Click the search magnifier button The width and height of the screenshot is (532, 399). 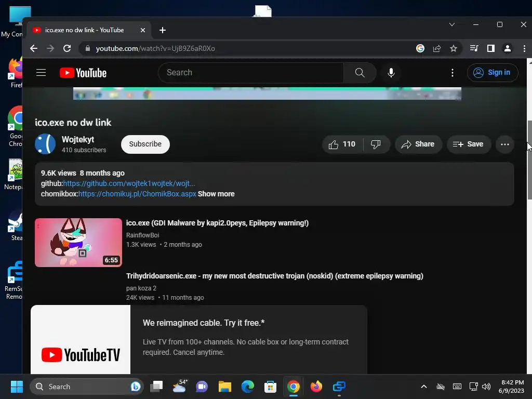pos(360,73)
